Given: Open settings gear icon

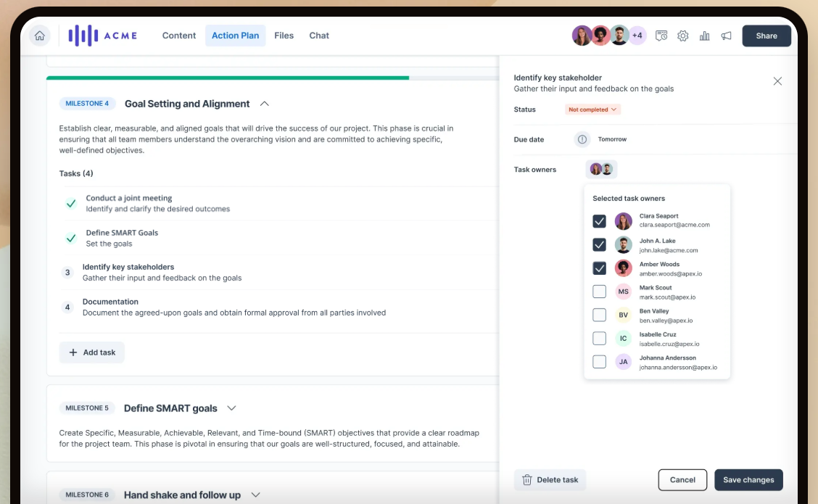Looking at the screenshot, I should (683, 36).
